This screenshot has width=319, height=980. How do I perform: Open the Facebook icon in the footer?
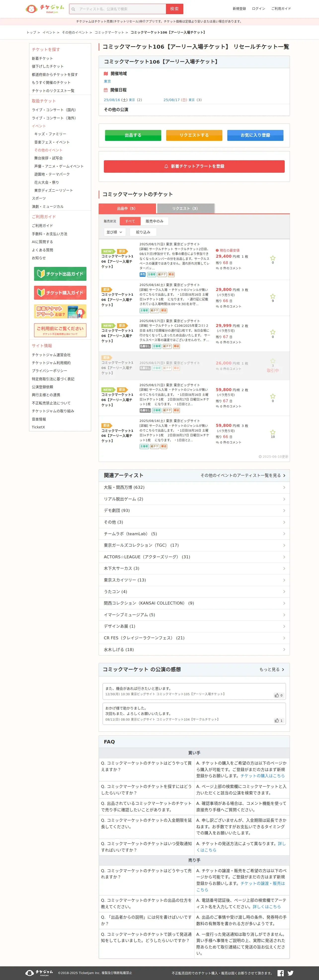[x=280, y=973]
